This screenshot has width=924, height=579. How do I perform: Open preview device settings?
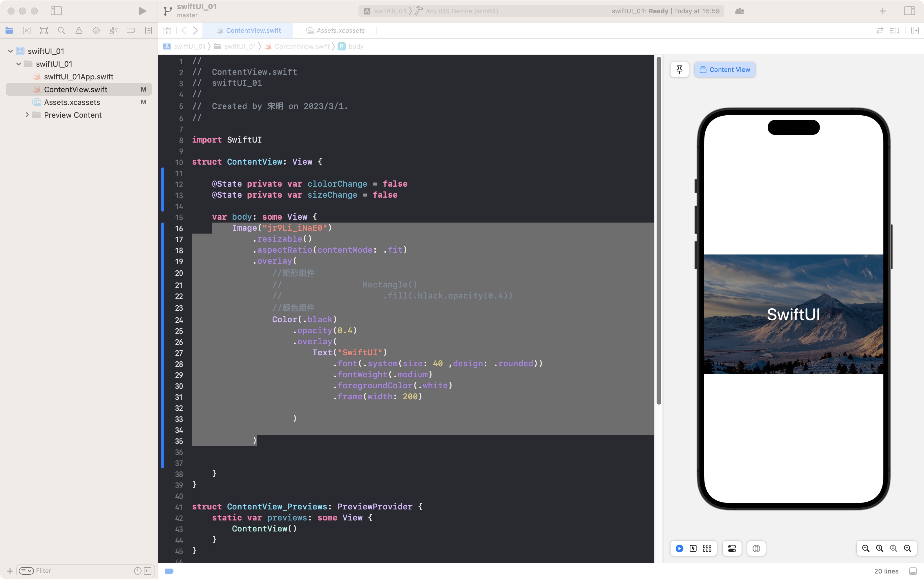(732, 548)
